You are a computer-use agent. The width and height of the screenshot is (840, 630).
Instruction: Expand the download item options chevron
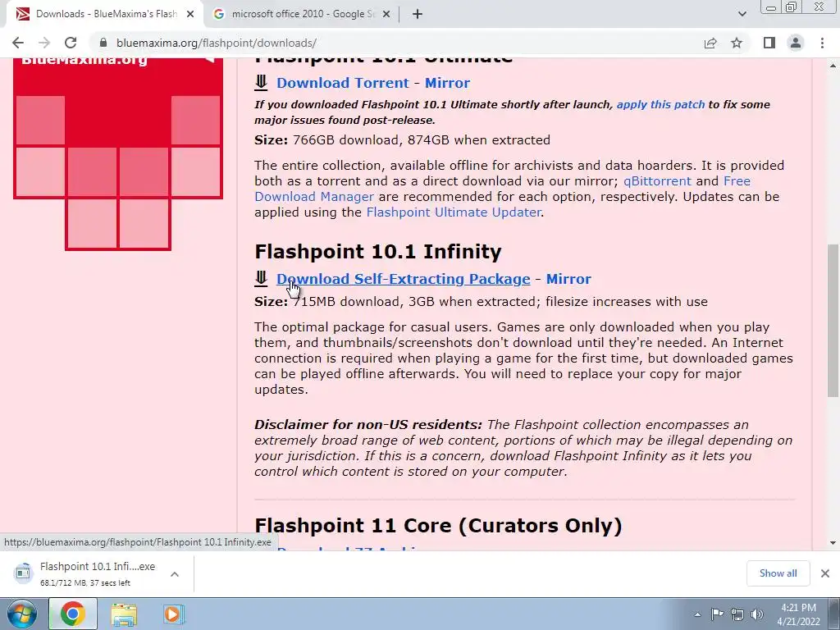pos(175,573)
